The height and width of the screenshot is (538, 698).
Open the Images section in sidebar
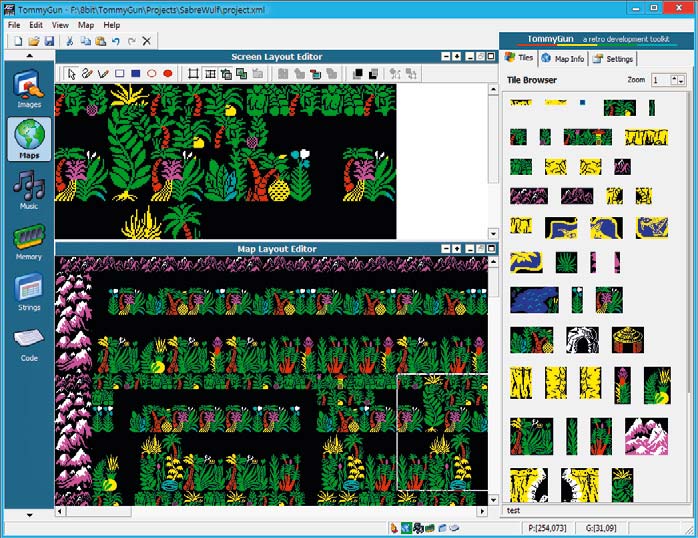[29, 89]
